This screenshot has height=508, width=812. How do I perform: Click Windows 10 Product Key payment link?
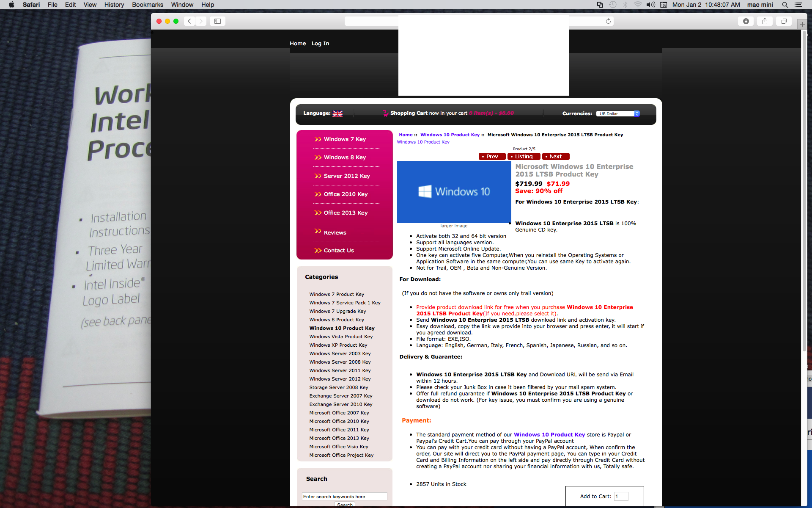549,434
